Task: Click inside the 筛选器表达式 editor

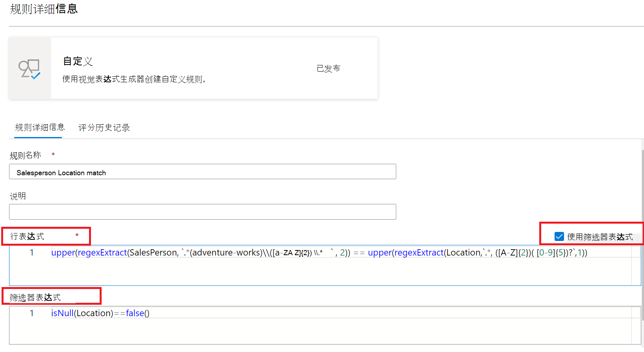Action: (325, 325)
